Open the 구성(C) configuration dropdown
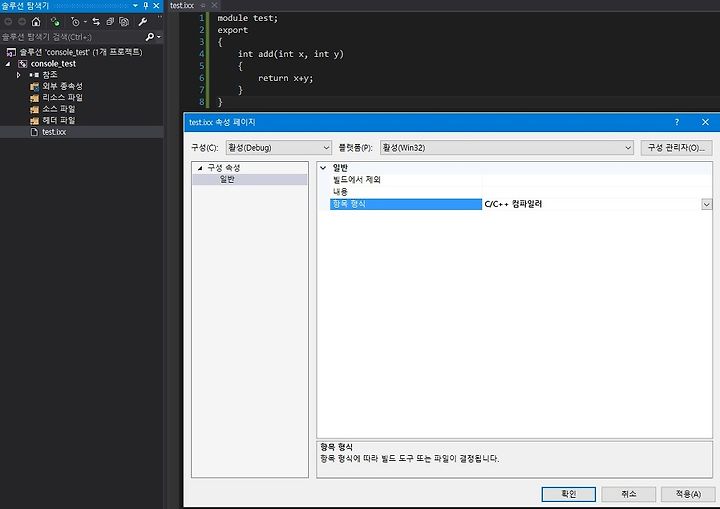The image size is (720, 509). point(279,147)
